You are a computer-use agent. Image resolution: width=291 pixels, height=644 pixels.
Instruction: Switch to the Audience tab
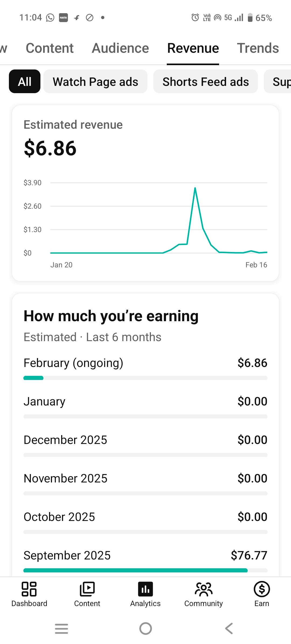click(x=120, y=48)
